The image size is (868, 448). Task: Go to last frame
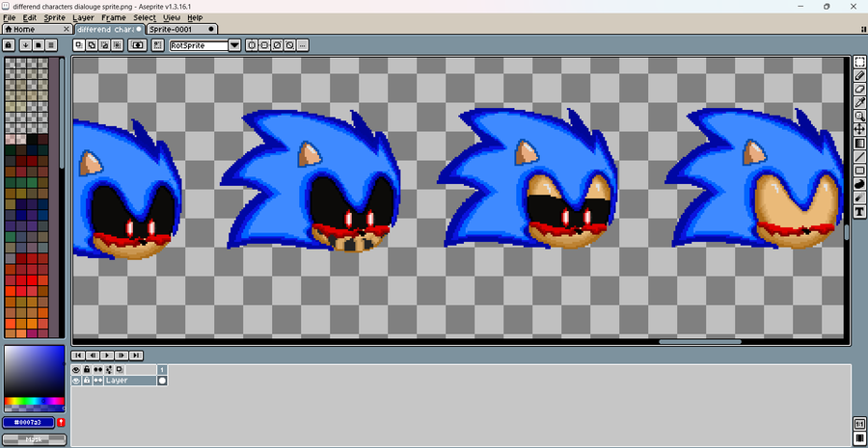136,356
